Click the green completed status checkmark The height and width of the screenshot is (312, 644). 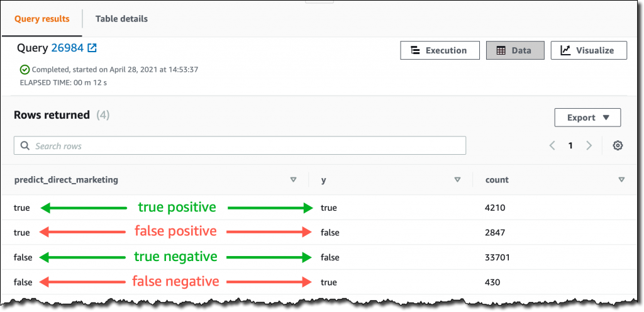25,70
